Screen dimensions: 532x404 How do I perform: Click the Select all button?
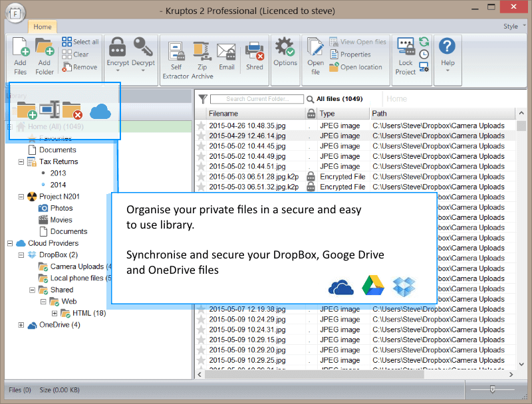(80, 42)
